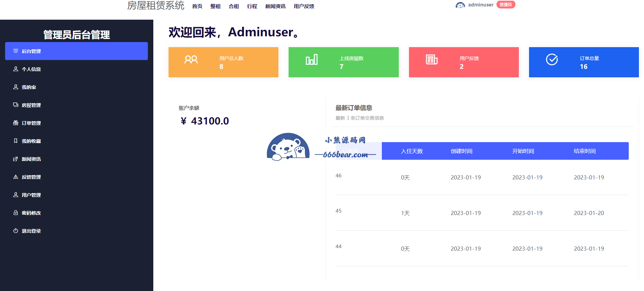Screen dimensions: 644x291
Task: Click the person icon next to 我的家
Action: [x=16, y=87]
